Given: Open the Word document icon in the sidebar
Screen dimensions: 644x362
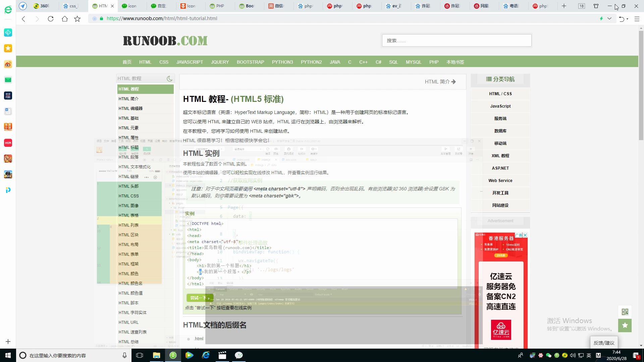Looking at the screenshot, I should point(8,111).
